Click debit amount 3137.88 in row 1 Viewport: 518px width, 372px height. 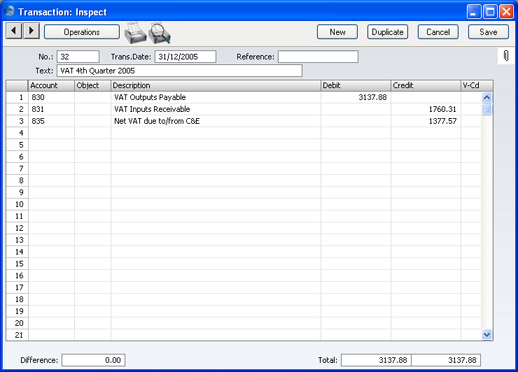pos(372,97)
